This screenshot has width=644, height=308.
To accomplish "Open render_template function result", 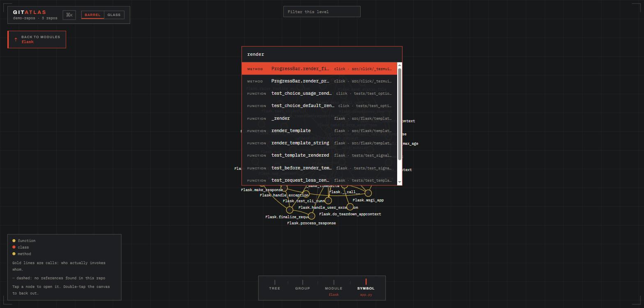I will tap(320, 131).
